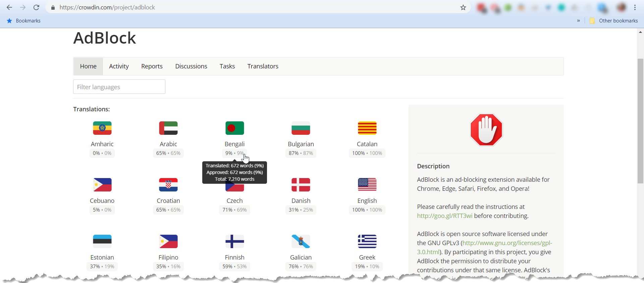The height and width of the screenshot is (283, 644).
Task: Click the Czech language name
Action: [234, 201]
